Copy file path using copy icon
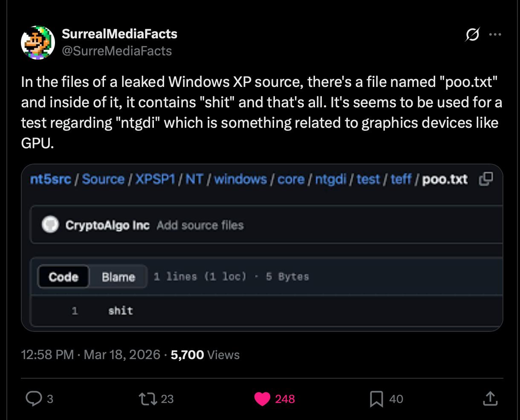The image size is (520, 420). tap(485, 179)
